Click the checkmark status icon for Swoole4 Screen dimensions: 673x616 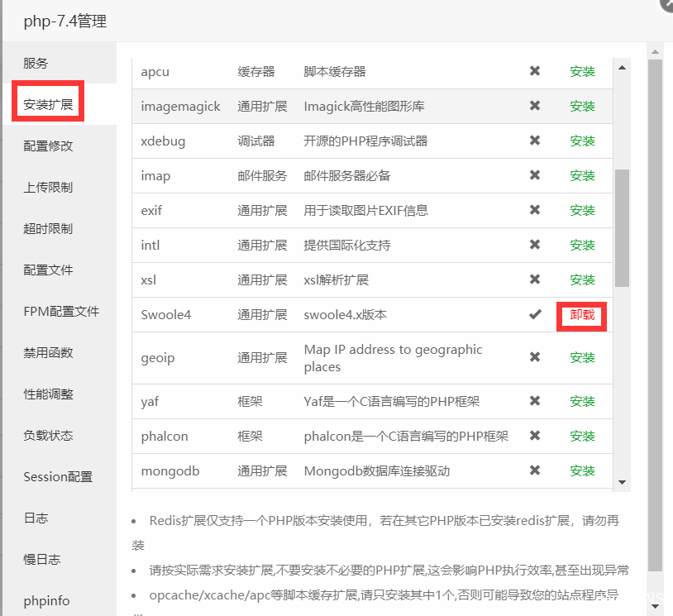click(535, 314)
